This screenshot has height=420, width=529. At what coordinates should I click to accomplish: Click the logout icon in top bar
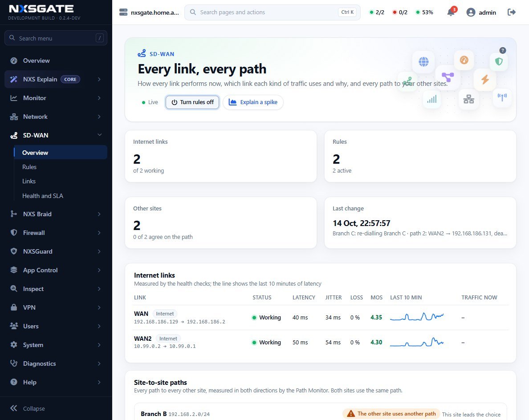[x=512, y=12]
